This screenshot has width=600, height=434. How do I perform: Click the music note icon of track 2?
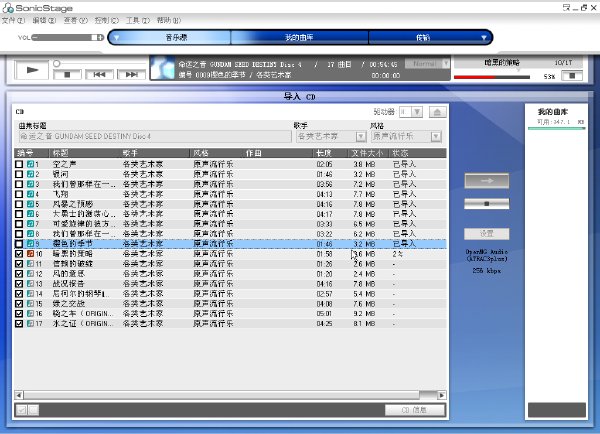click(31, 174)
